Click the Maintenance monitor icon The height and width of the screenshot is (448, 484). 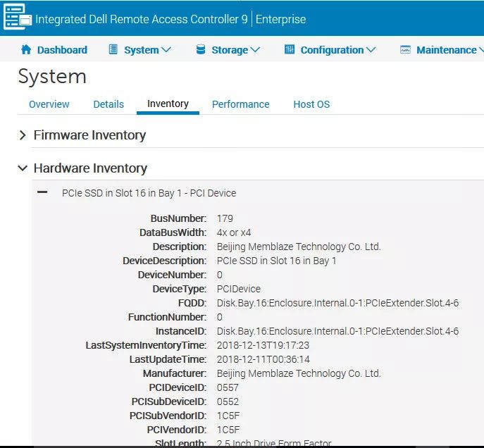[x=405, y=49]
